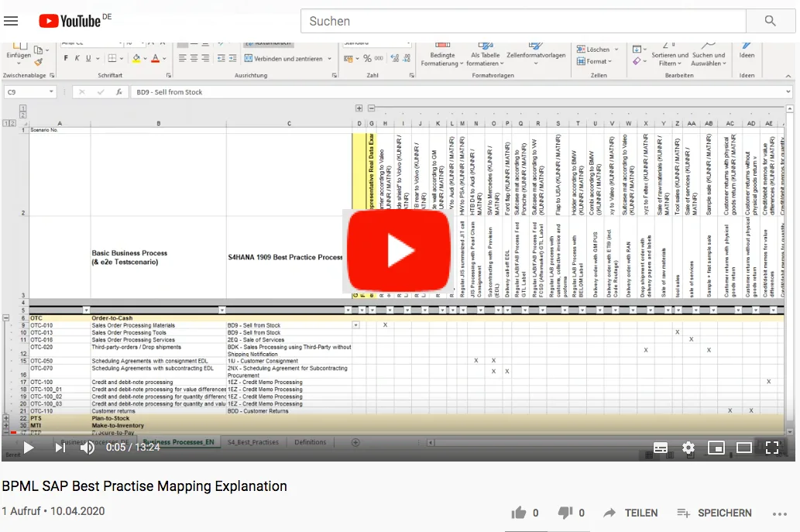Click TEILEN to share the video
800x532 pixels.
tap(630, 513)
